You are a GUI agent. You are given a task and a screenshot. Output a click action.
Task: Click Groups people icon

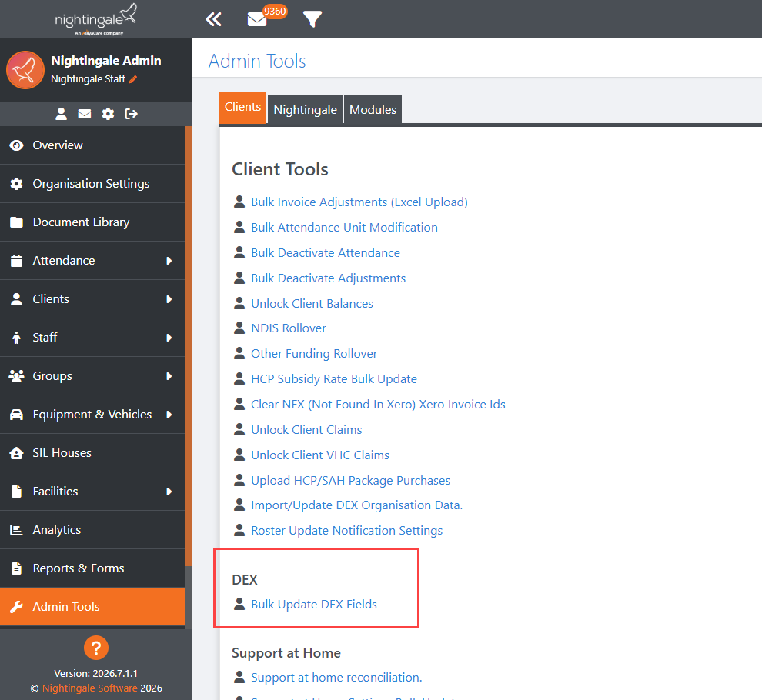(x=16, y=376)
